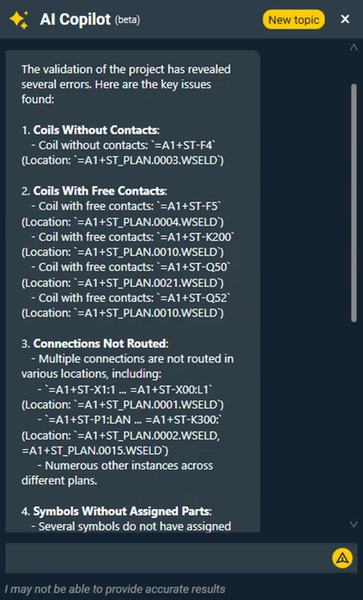Start a New topic conversation
This screenshot has width=363, height=600.
click(293, 20)
